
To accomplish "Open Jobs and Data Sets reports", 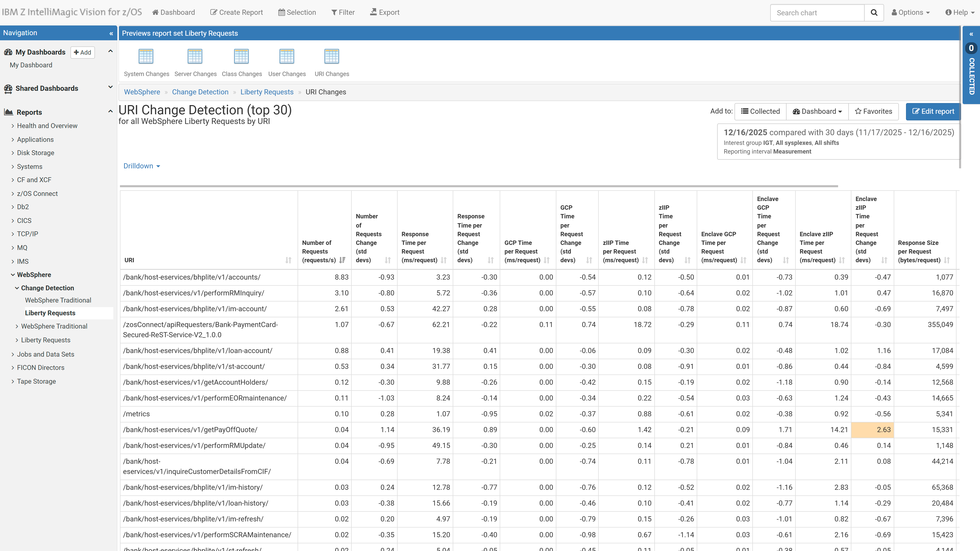I will point(45,354).
